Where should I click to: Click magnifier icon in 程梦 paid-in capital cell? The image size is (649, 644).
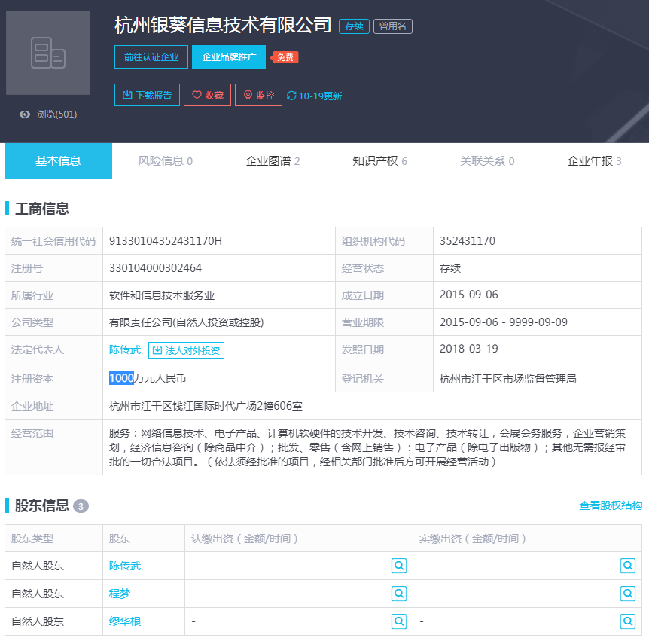[627, 594]
